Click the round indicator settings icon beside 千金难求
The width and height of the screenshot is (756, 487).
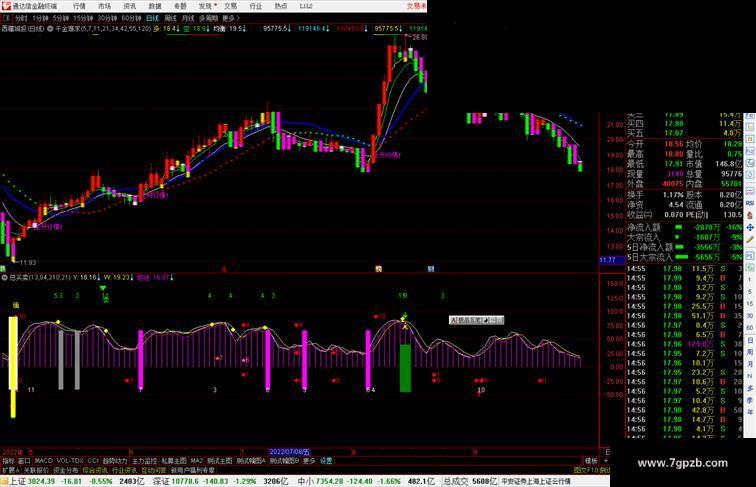50,29
